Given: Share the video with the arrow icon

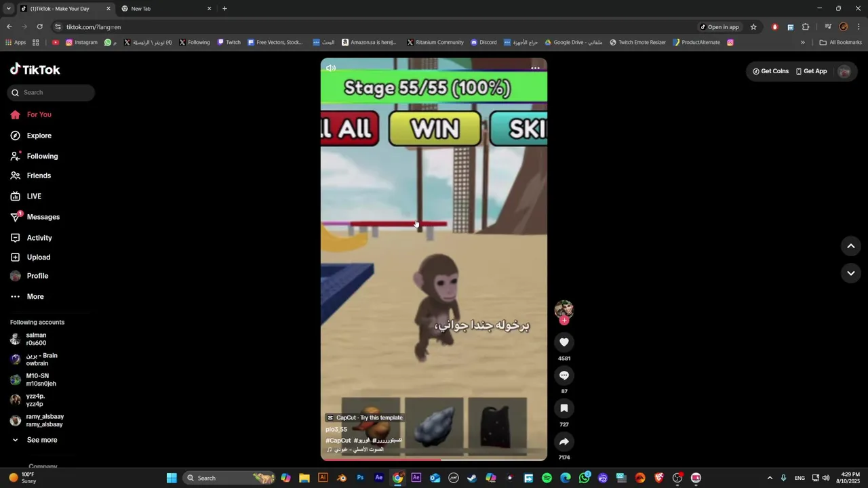Looking at the screenshot, I should pos(564,441).
